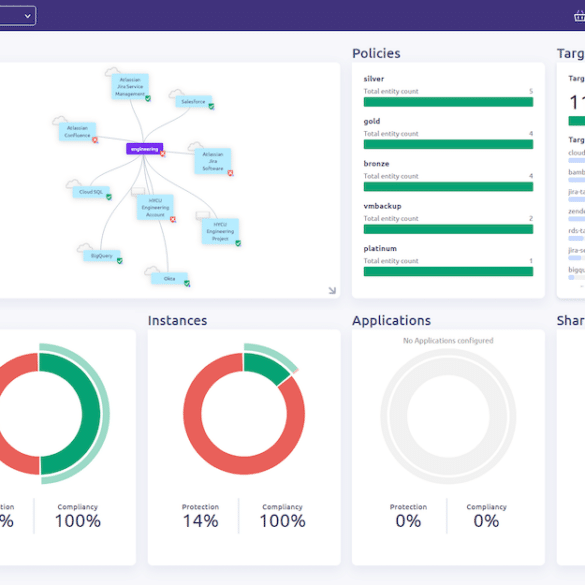The image size is (585, 585).
Task: Click the green segment of Instances donut chart
Action: click(266, 366)
